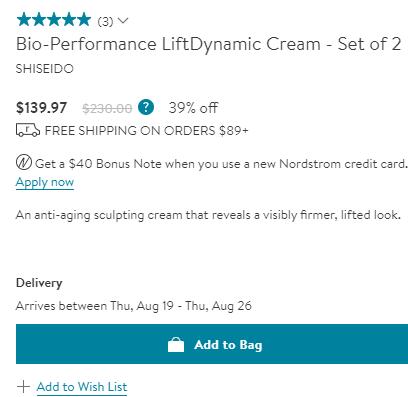The height and width of the screenshot is (397, 408).
Task: Add the cream set to bag
Action: pyautogui.click(x=212, y=344)
